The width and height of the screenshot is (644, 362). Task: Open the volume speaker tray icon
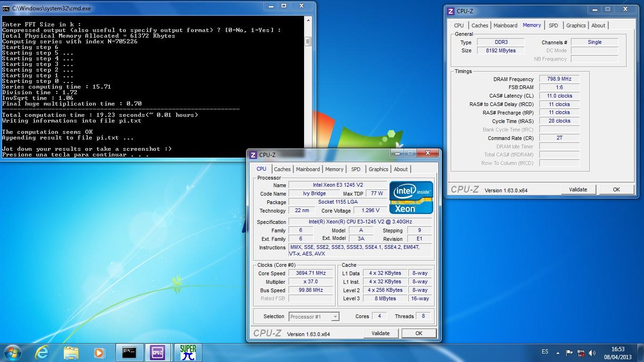592,353
